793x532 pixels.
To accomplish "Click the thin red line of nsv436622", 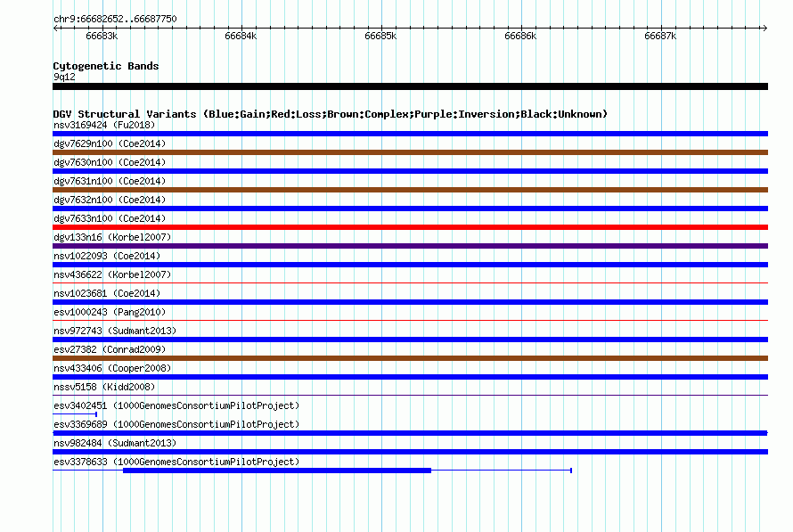I will tap(410, 282).
